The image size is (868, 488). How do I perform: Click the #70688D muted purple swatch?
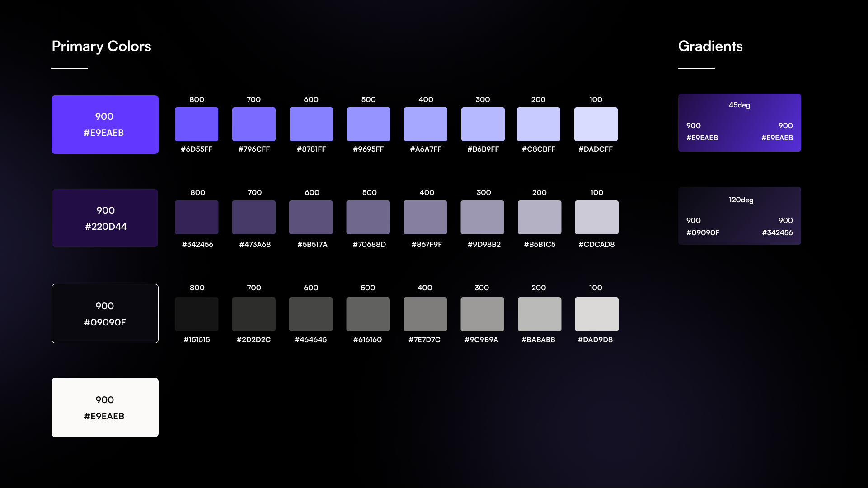coord(368,217)
